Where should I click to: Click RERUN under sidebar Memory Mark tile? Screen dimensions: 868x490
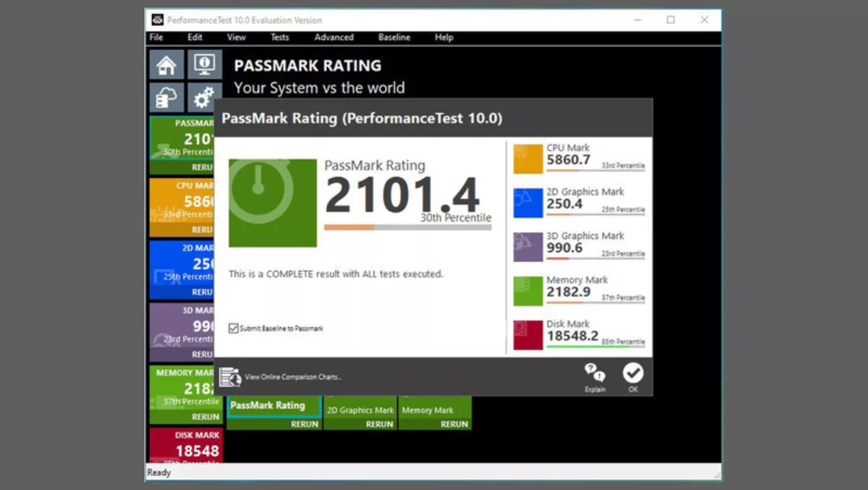[205, 417]
